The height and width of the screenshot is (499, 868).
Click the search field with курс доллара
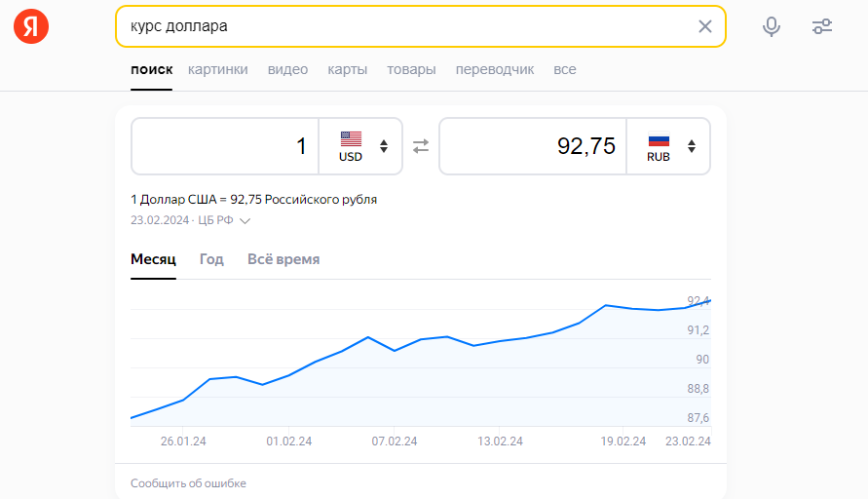click(409, 26)
